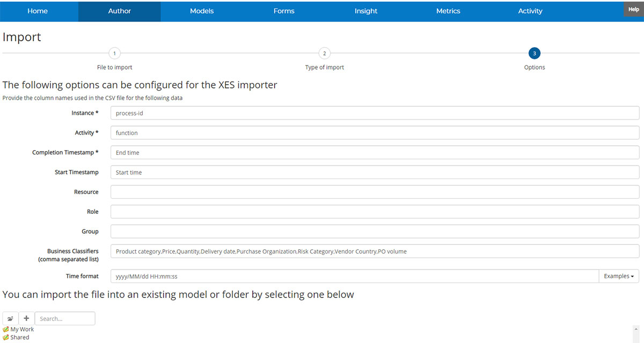
Task: Open the Activity tab
Action: (530, 11)
